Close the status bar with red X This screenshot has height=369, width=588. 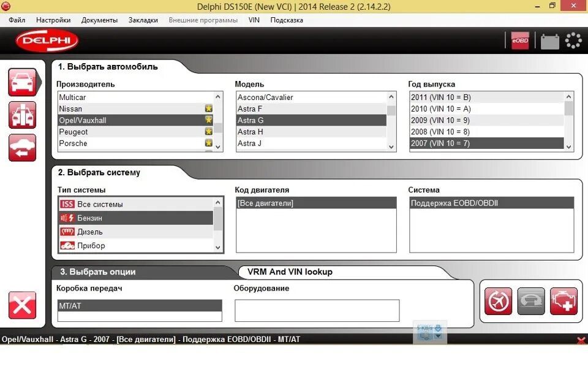pyautogui.click(x=581, y=340)
